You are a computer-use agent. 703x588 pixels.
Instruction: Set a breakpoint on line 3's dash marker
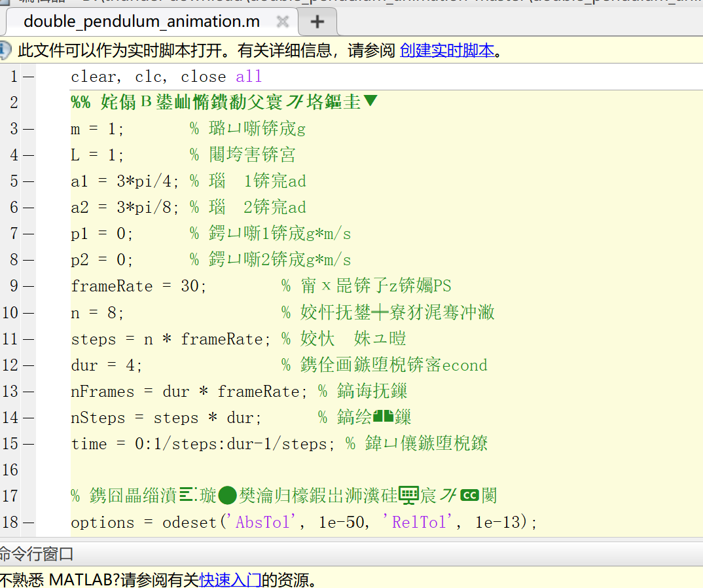29,128
